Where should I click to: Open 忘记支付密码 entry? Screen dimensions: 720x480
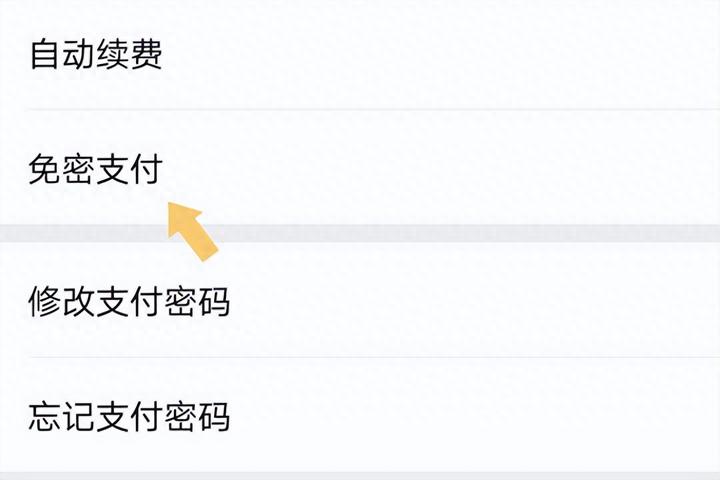[x=360, y=415]
